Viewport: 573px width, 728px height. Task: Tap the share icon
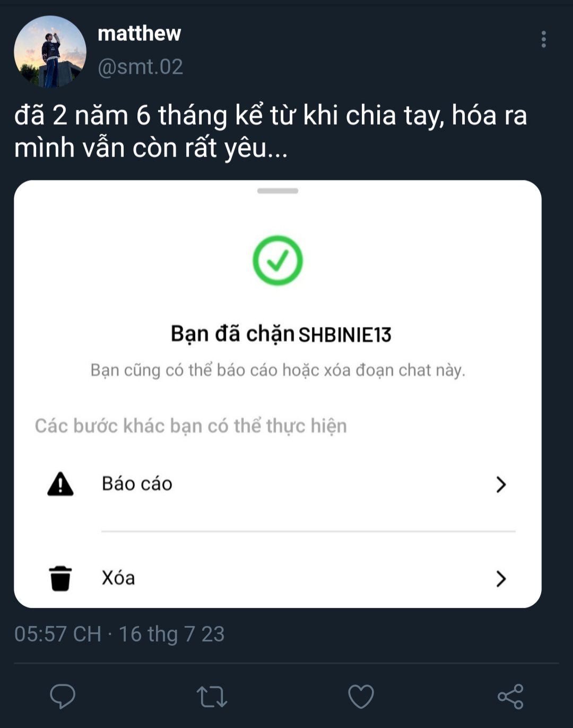pyautogui.click(x=510, y=697)
